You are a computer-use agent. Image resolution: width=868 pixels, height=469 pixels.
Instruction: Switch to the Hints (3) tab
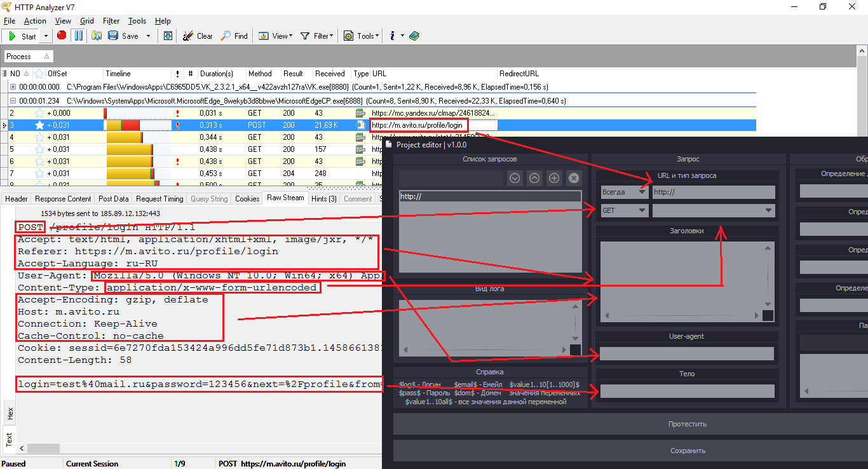324,199
